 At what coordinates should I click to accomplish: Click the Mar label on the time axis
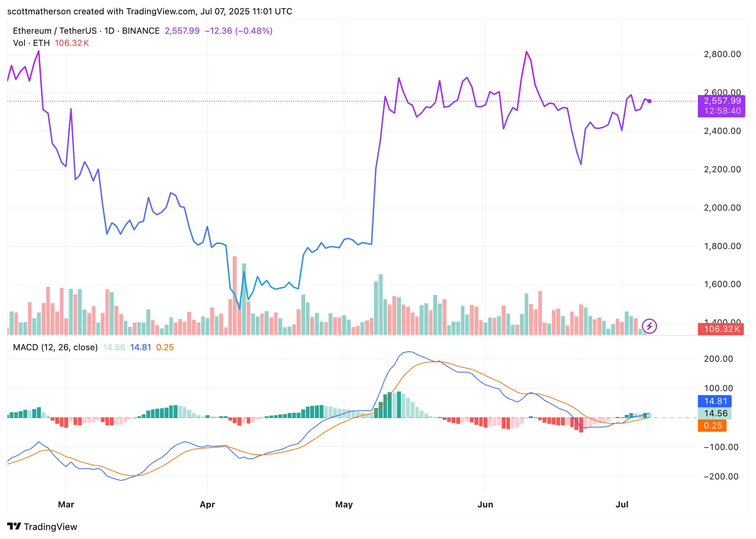tap(66, 504)
